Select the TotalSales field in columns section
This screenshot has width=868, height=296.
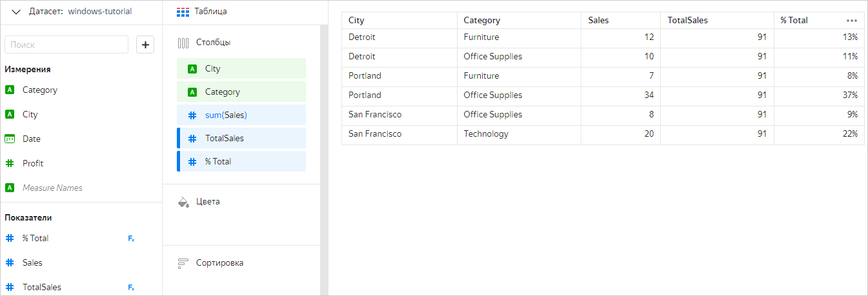click(x=241, y=138)
